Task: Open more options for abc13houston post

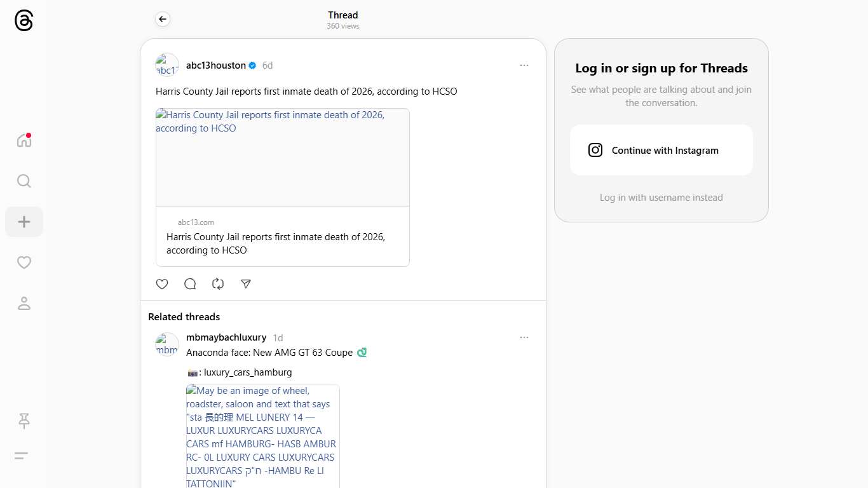Action: [524, 65]
